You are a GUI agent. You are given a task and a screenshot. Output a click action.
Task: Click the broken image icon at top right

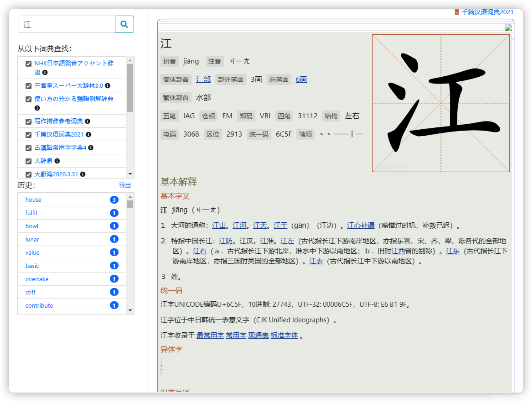click(508, 27)
